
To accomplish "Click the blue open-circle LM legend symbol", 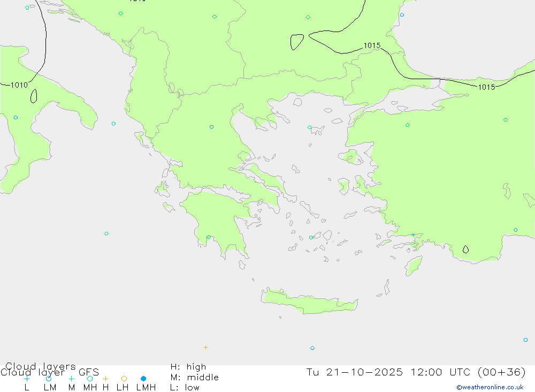I will pyautogui.click(x=49, y=379).
